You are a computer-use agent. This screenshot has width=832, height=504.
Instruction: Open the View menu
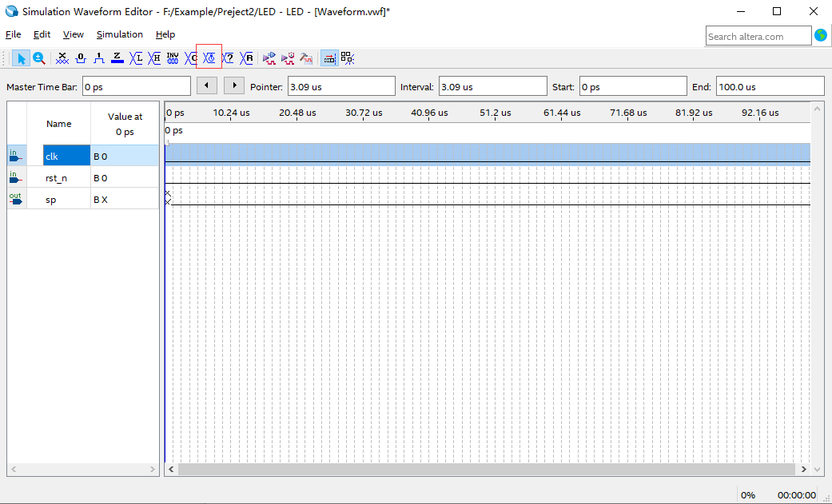[x=74, y=34]
